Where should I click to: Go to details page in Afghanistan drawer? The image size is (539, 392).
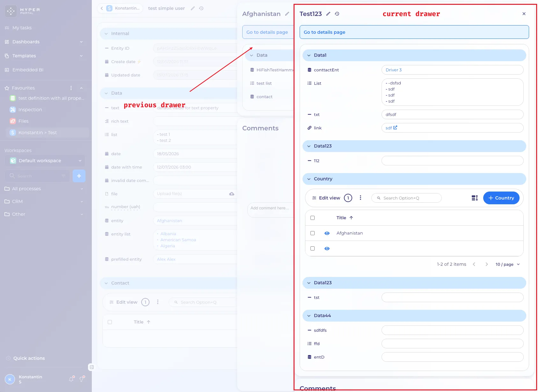coord(268,32)
